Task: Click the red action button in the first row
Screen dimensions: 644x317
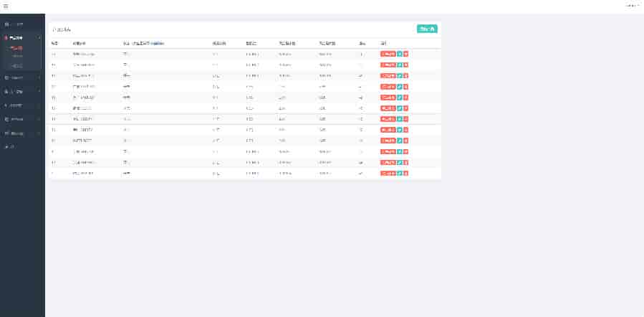Action: tap(388, 54)
